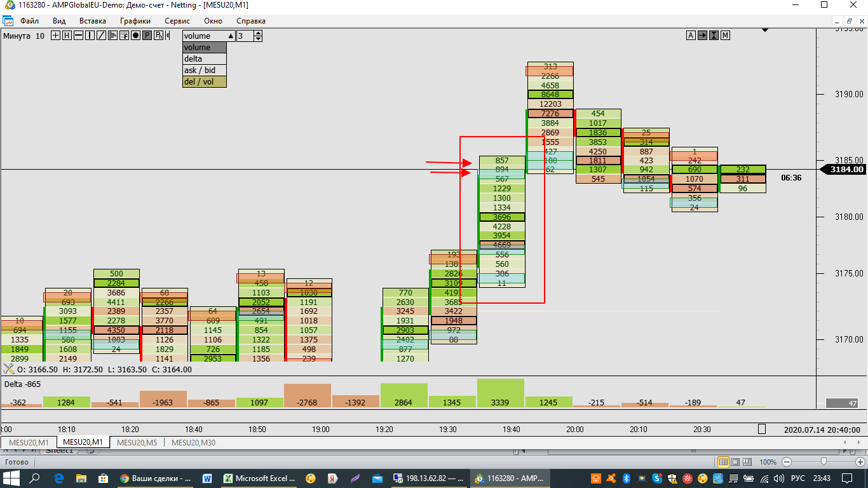This screenshot has height=488, width=868.
Task: Switch to the Microsoft Excel taskbar window
Action: (259, 478)
